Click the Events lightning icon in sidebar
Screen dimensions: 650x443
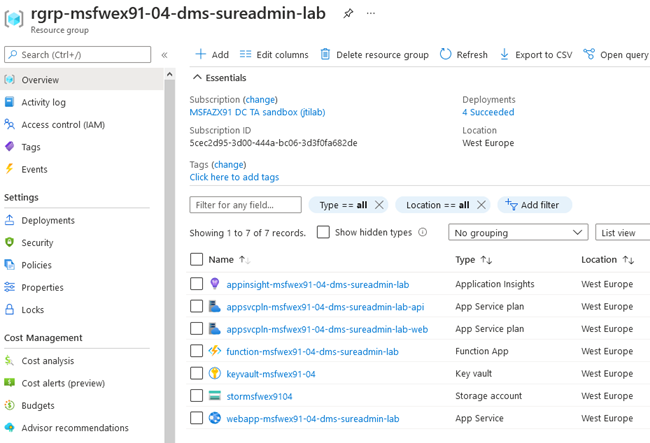(9, 169)
